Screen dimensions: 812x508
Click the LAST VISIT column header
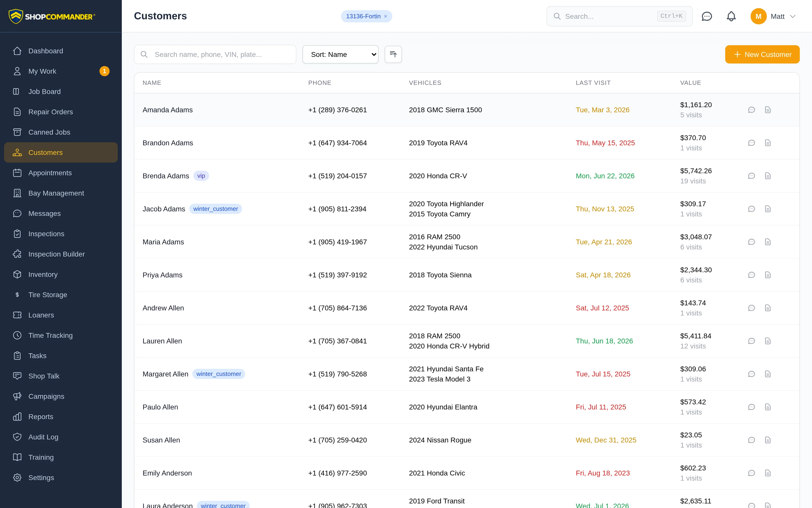point(593,83)
